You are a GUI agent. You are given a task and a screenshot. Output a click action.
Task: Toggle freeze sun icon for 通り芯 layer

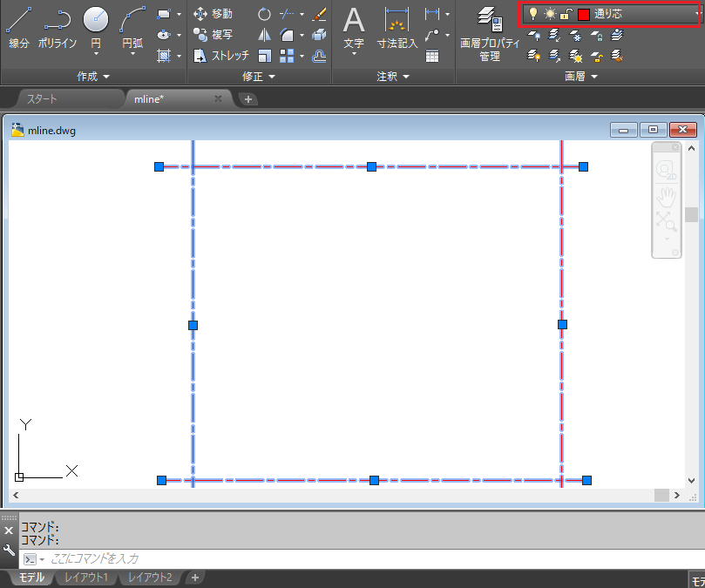point(550,14)
